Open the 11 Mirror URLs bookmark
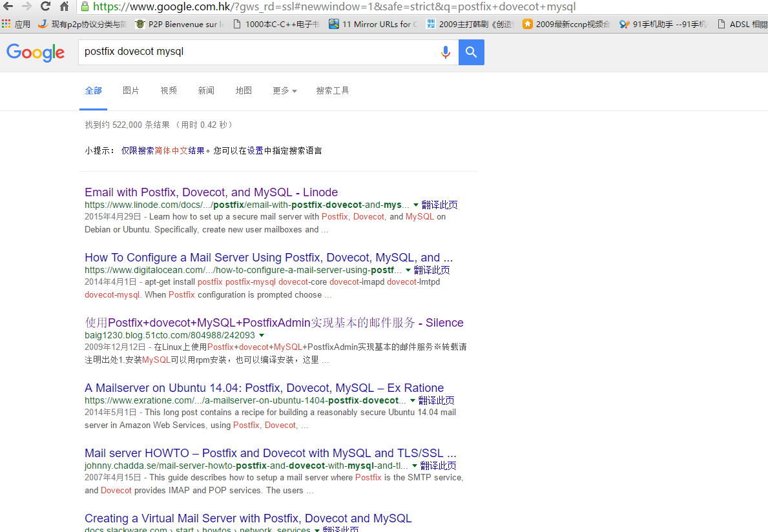Screen dimensions: 768x532 pyautogui.click(x=373, y=24)
